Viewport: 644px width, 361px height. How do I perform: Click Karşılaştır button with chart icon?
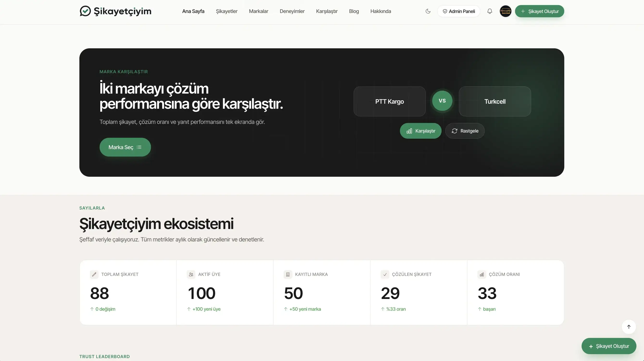421,131
